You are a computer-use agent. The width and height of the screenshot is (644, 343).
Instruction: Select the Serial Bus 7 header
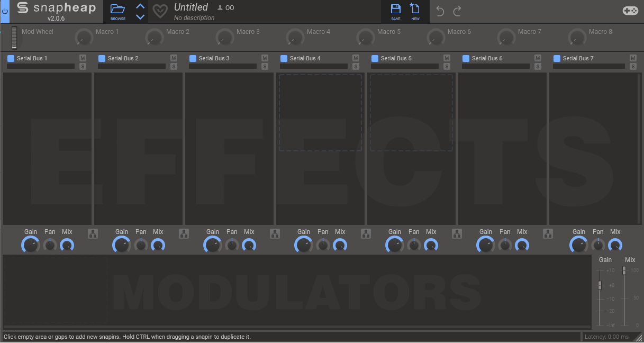[577, 58]
